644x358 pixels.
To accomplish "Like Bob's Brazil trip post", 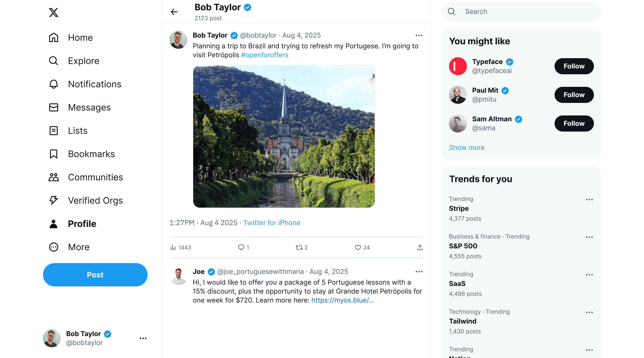I will 358,247.
